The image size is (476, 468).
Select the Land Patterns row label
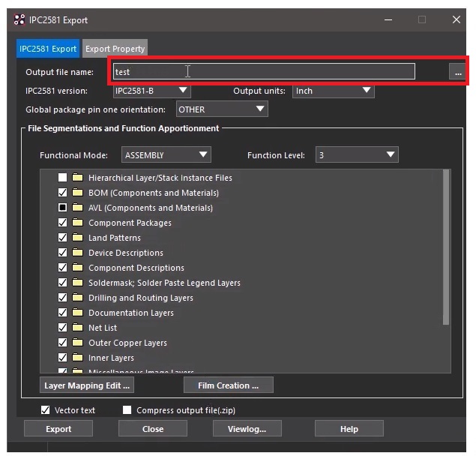pos(115,238)
